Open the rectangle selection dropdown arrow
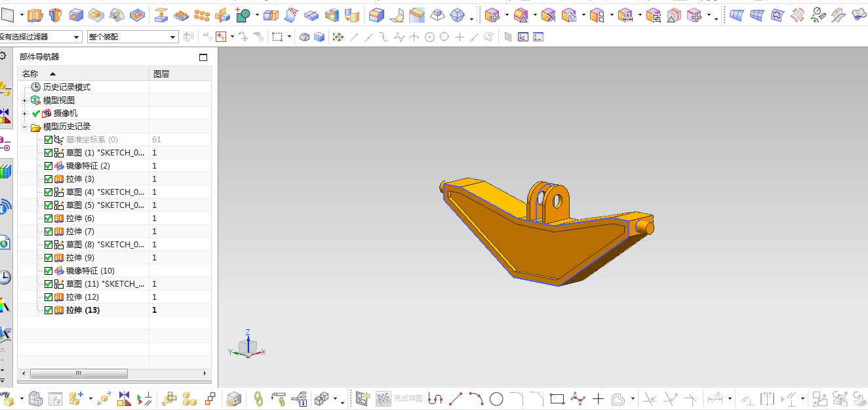This screenshot has width=868, height=410. point(290,37)
